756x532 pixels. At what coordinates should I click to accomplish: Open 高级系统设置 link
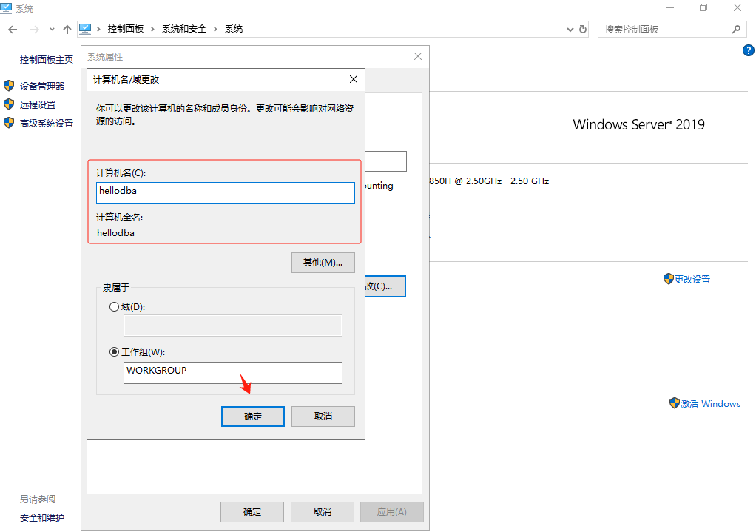click(x=47, y=124)
